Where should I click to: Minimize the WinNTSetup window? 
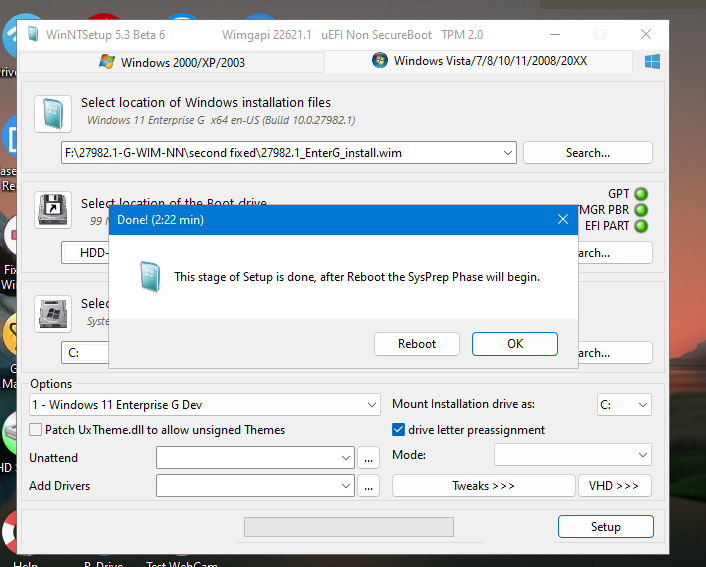555,34
